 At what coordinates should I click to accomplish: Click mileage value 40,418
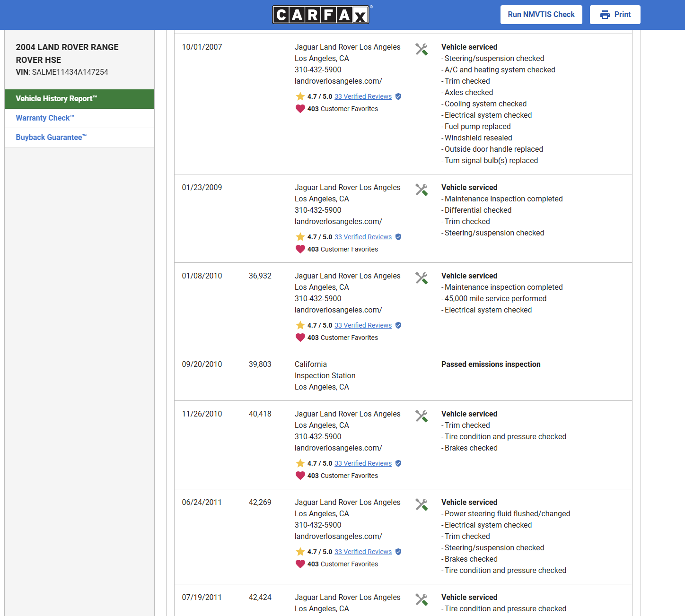click(260, 414)
